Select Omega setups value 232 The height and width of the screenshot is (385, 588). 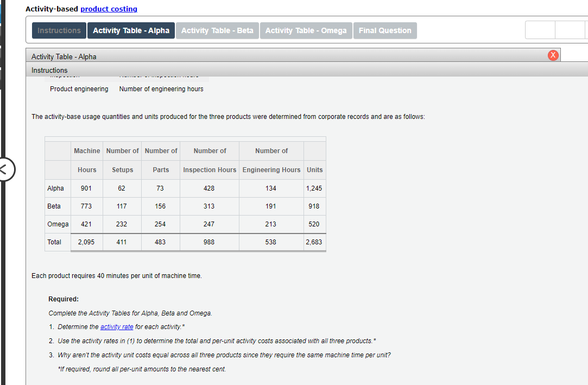pos(122,224)
